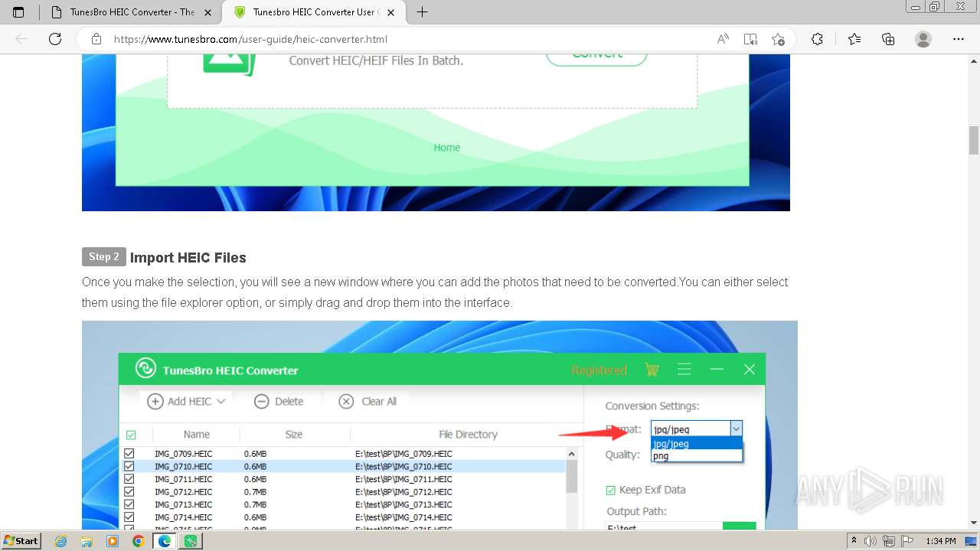This screenshot has height=551, width=980.
Task: Toggle checkbox for IMG_0713.HEIC
Action: (x=129, y=504)
